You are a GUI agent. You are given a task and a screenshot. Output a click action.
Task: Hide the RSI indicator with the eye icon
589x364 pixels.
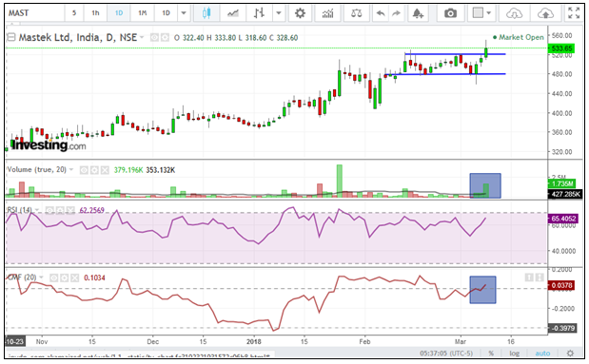click(49, 210)
